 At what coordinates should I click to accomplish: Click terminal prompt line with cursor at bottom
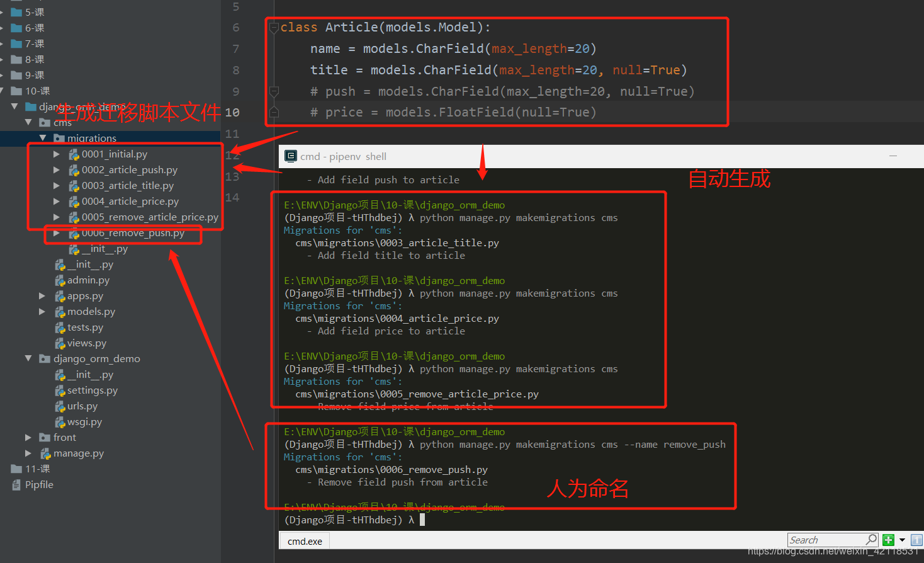tap(354, 520)
